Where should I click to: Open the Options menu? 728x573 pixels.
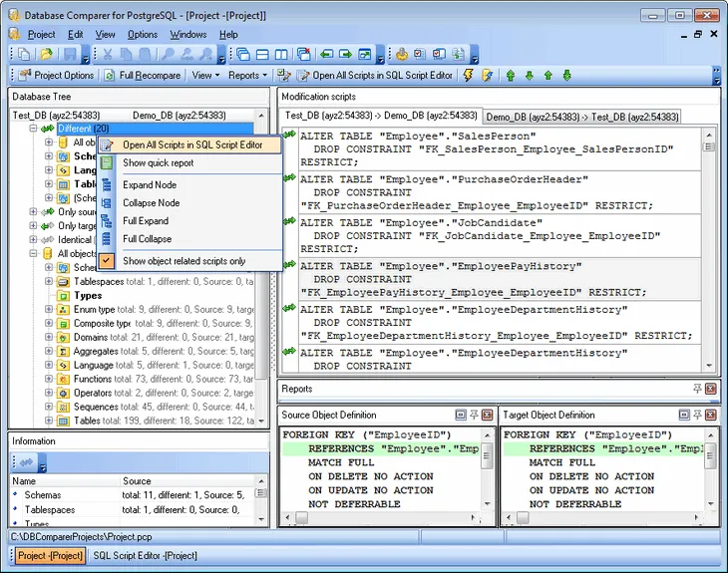(142, 34)
